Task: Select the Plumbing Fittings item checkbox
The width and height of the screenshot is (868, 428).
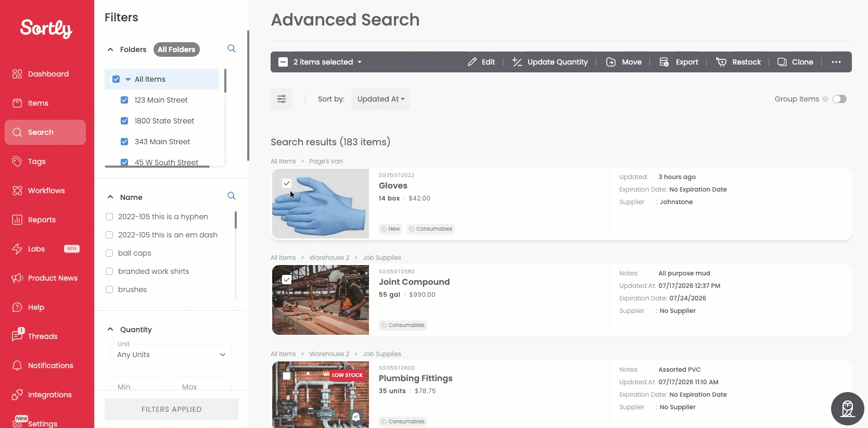Action: tap(287, 376)
